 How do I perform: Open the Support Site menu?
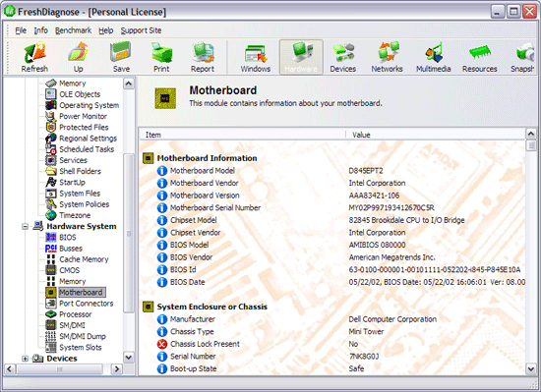[x=141, y=30]
